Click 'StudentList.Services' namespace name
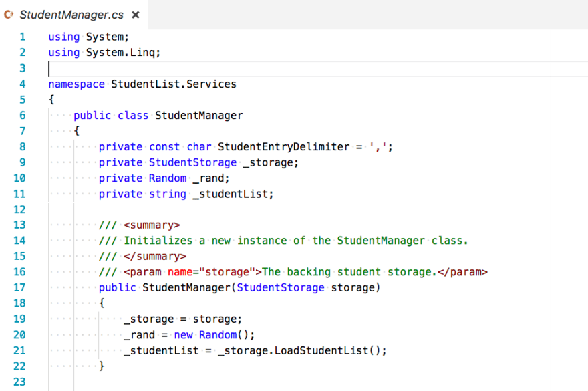Image resolution: width=588 pixels, height=391 pixels. point(174,84)
